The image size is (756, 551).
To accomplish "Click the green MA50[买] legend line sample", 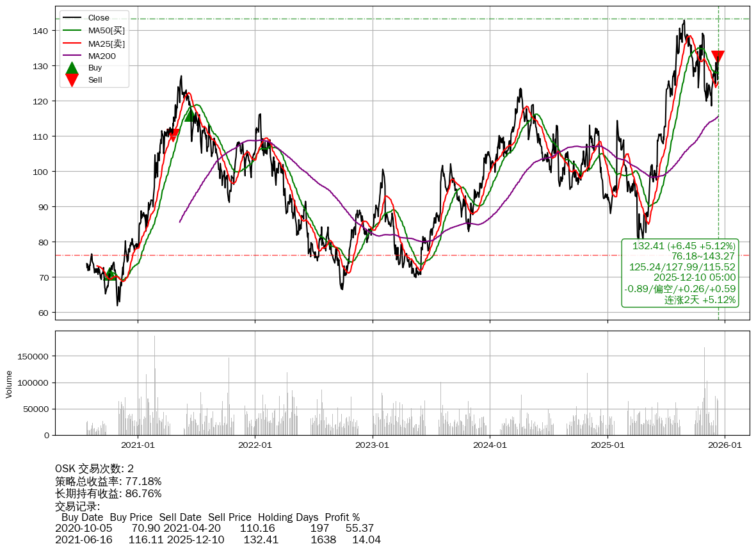I will (72, 30).
